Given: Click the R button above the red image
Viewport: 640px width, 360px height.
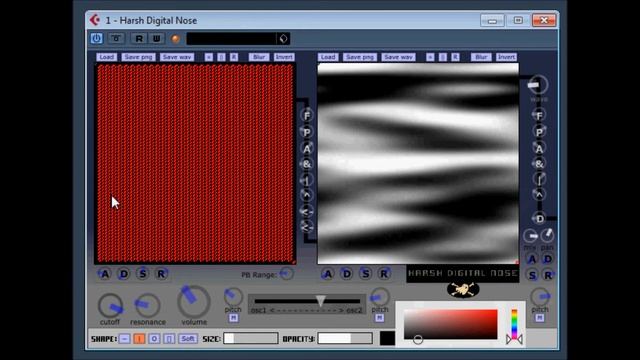Looking at the screenshot, I should [x=234, y=57].
